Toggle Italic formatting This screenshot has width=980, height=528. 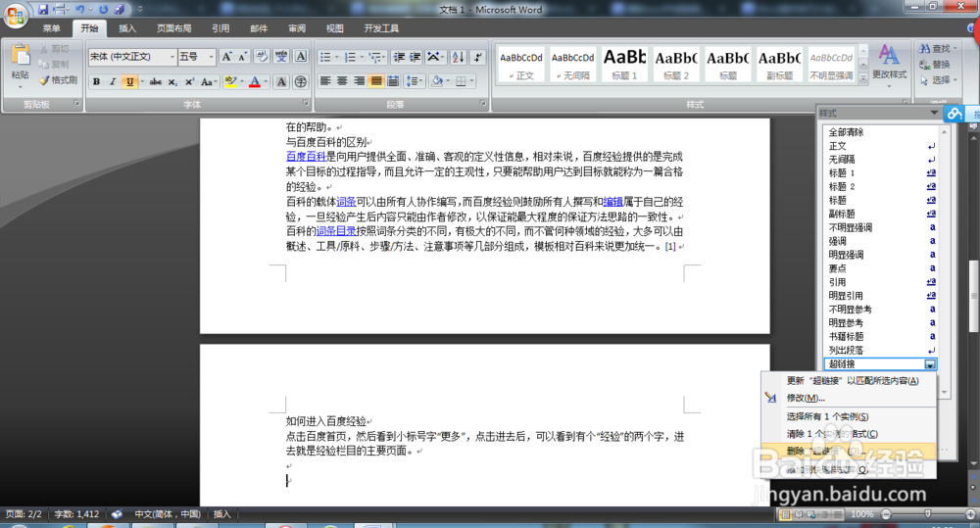tap(113, 82)
